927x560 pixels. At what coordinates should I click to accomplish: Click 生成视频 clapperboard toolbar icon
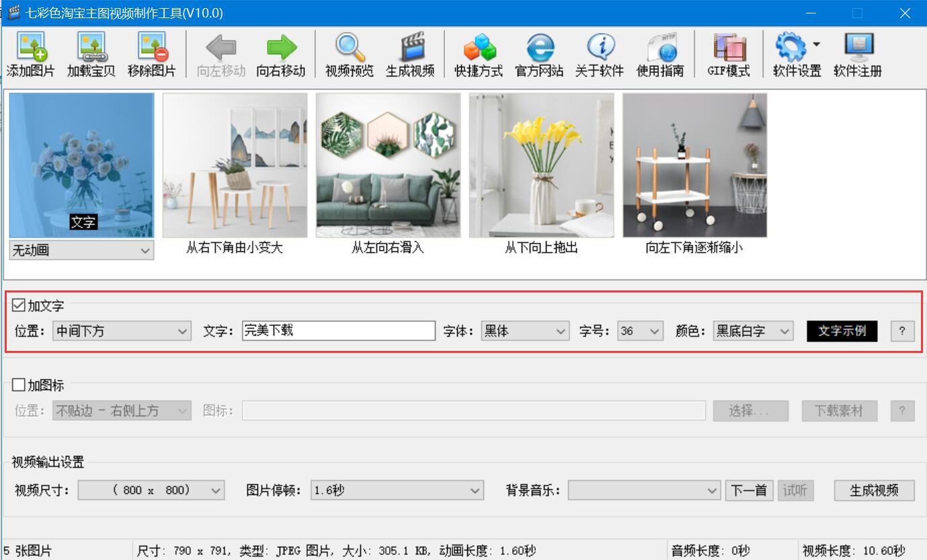click(x=410, y=54)
